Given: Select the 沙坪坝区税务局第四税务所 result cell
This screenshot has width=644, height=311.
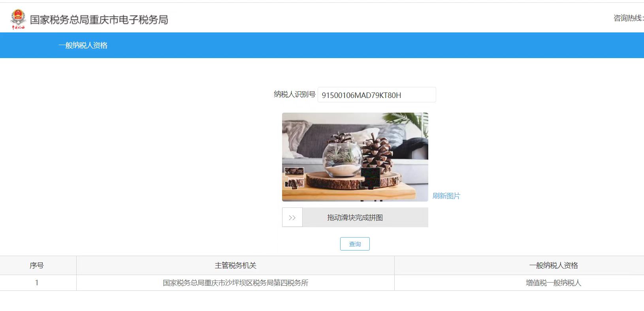Looking at the screenshot, I should point(235,283).
